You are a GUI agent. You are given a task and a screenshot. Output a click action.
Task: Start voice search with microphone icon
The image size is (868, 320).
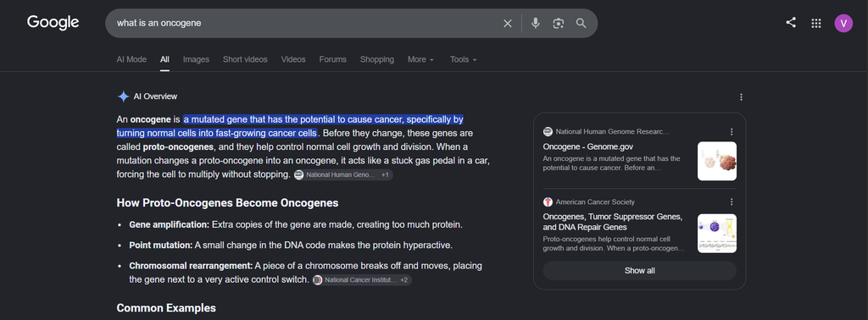(x=536, y=23)
